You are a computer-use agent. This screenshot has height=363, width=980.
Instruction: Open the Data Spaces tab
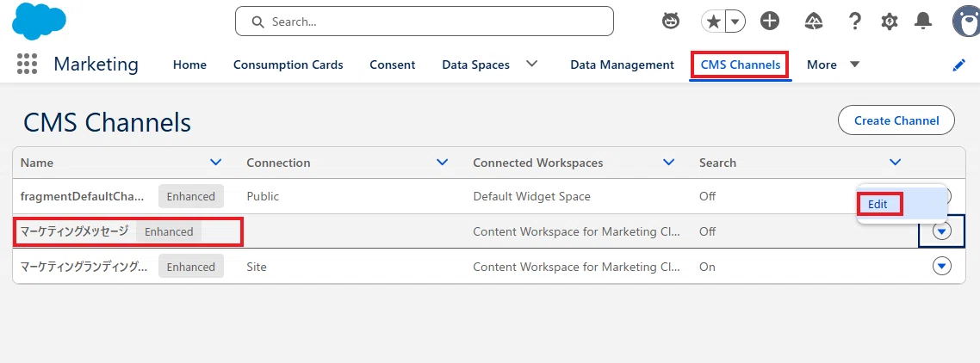click(475, 65)
